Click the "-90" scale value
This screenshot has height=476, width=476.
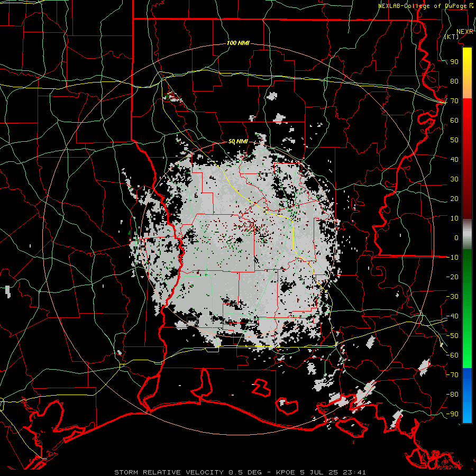tap(452, 414)
